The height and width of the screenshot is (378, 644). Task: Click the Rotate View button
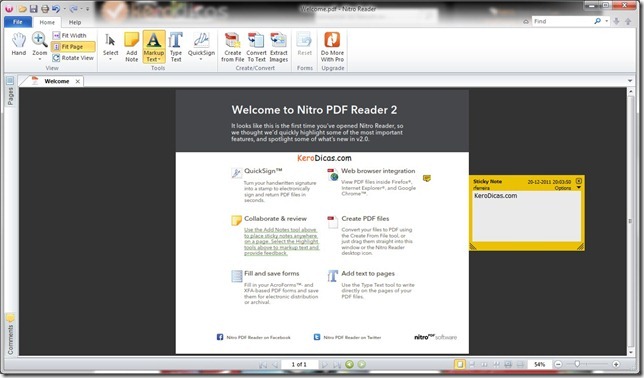click(x=73, y=58)
